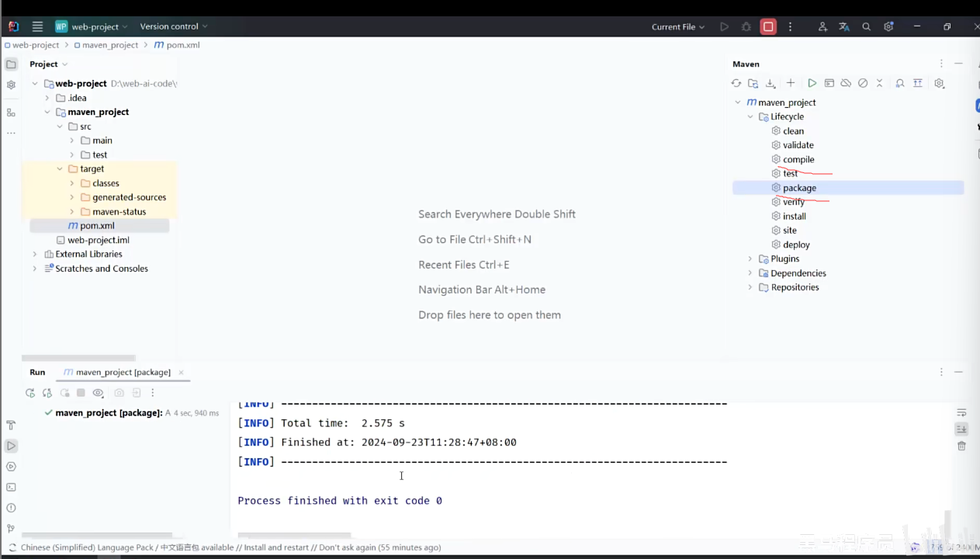980x559 pixels.
Task: Click the Debug bug icon
Action: click(746, 26)
